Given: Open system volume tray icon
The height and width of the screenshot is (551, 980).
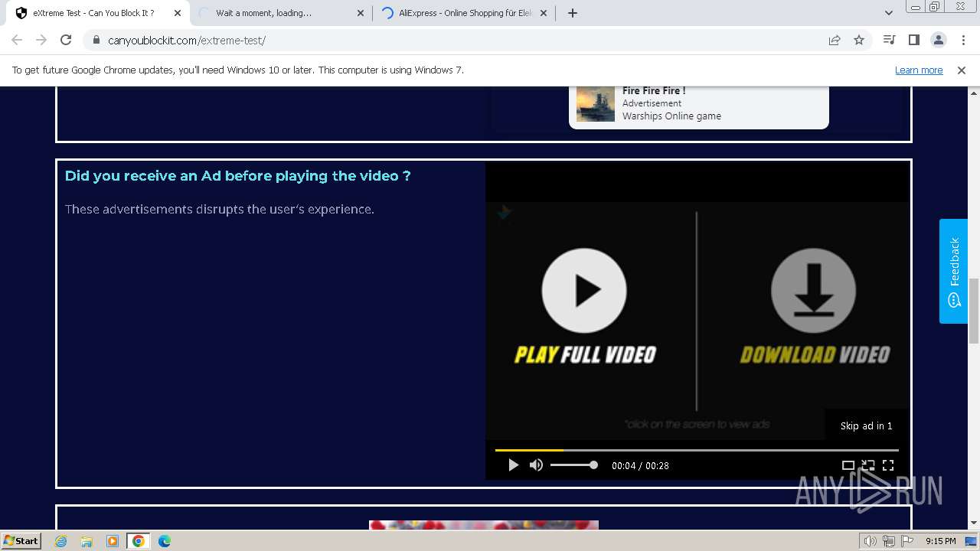Looking at the screenshot, I should click(871, 541).
